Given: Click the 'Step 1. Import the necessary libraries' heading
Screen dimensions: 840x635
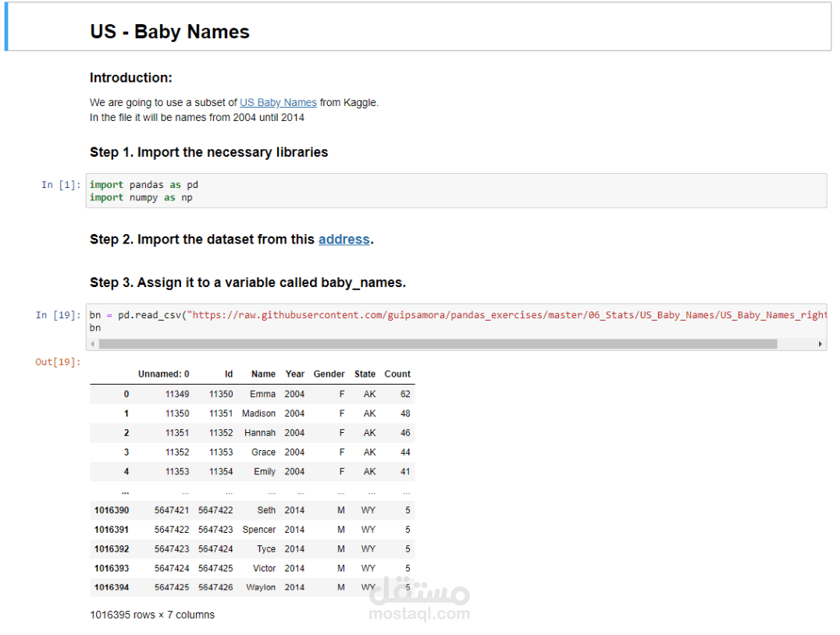Looking at the screenshot, I should pos(209,152).
